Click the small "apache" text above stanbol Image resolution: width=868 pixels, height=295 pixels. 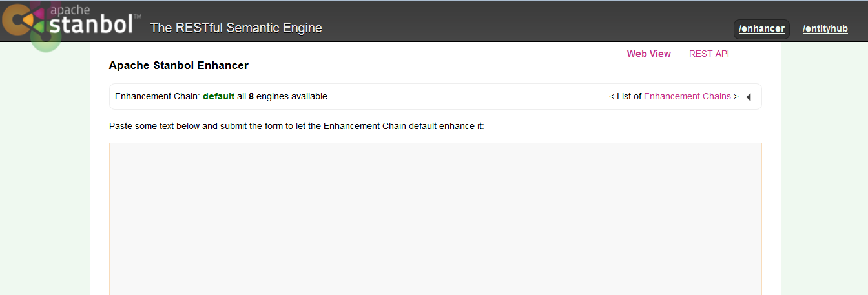[71, 9]
